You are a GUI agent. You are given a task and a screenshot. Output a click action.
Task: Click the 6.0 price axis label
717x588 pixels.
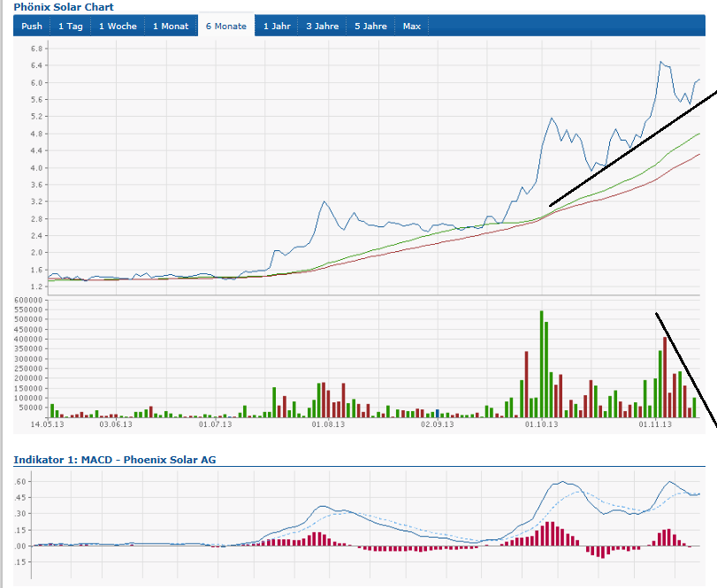pos(36,83)
